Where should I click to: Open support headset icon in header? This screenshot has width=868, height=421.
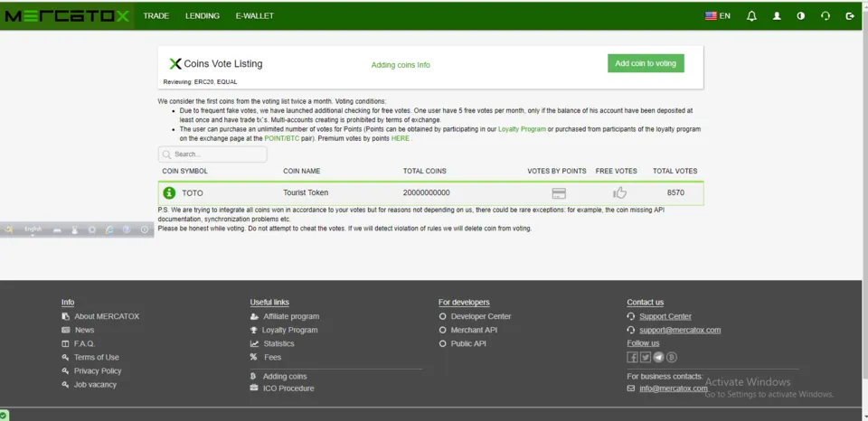point(826,16)
